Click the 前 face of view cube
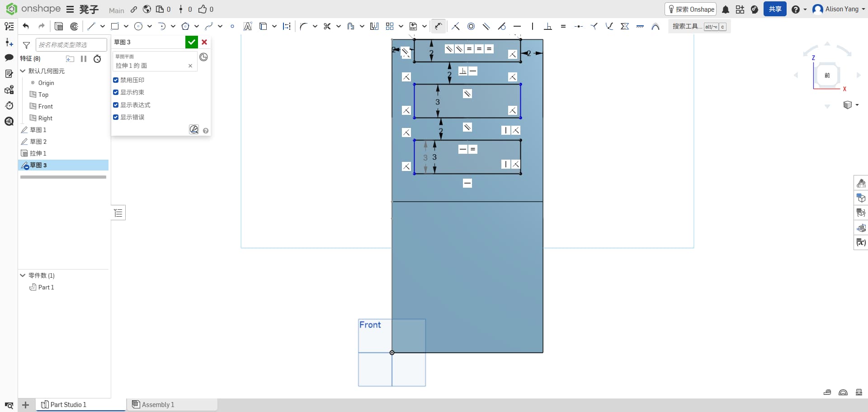Screen dimensions: 868x412 click(827, 75)
